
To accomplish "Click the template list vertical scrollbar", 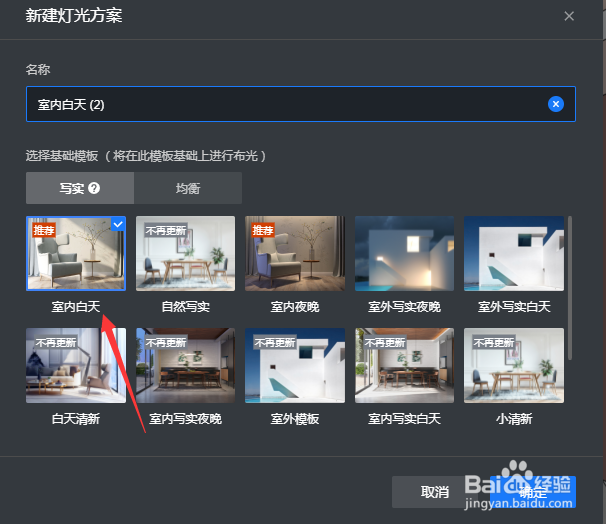I will click(x=570, y=288).
